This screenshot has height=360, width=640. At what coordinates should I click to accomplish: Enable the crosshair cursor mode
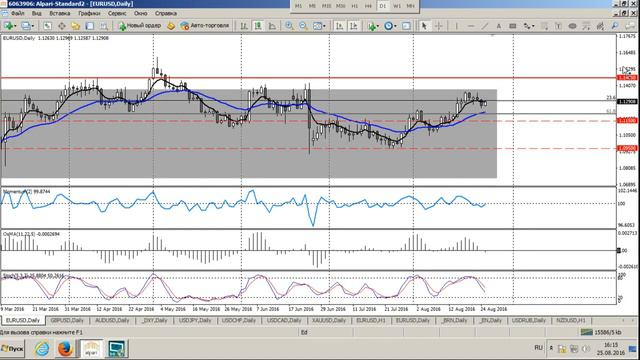[439, 26]
